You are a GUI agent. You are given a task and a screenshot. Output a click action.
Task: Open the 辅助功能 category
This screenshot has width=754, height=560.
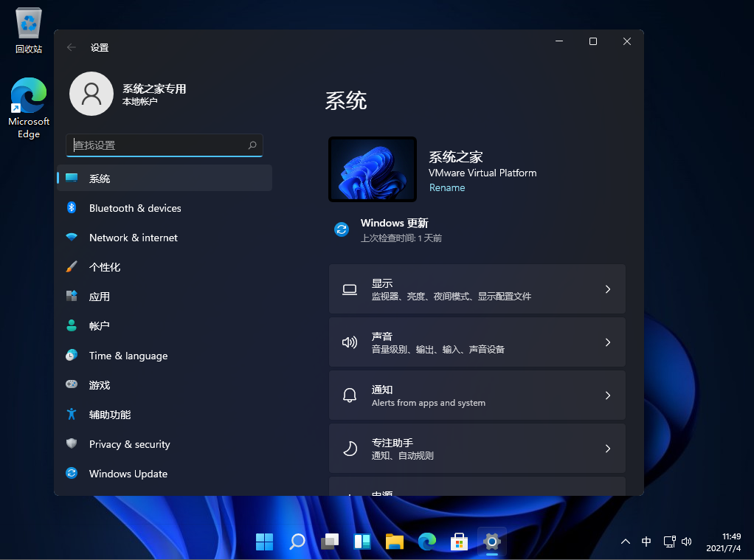pyautogui.click(x=165, y=414)
